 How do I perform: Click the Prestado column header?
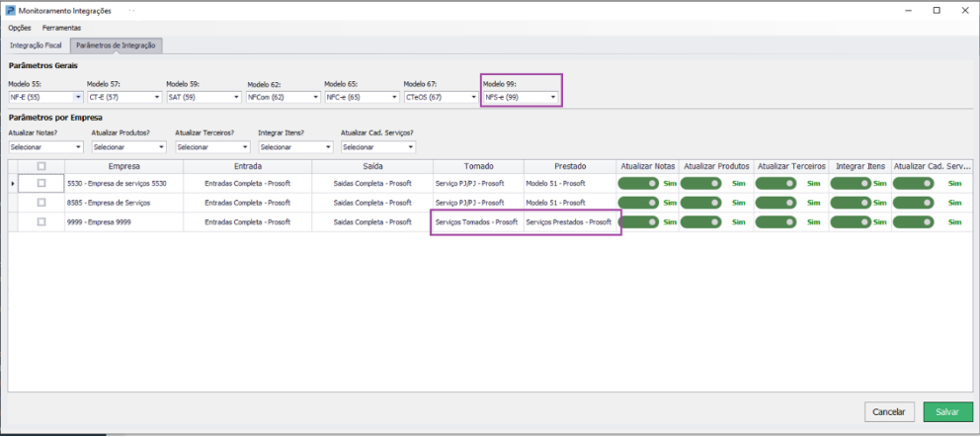click(x=570, y=166)
